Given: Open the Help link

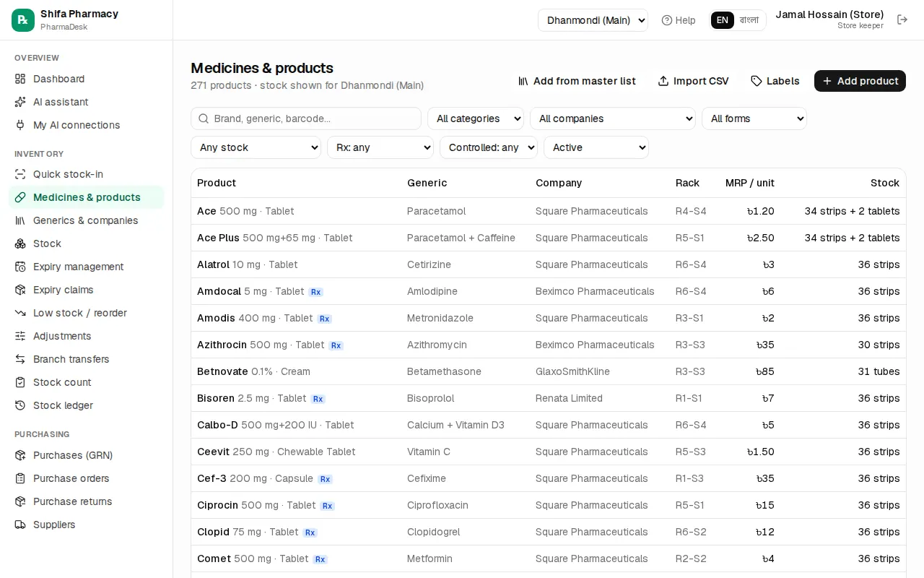Looking at the screenshot, I should [x=679, y=20].
